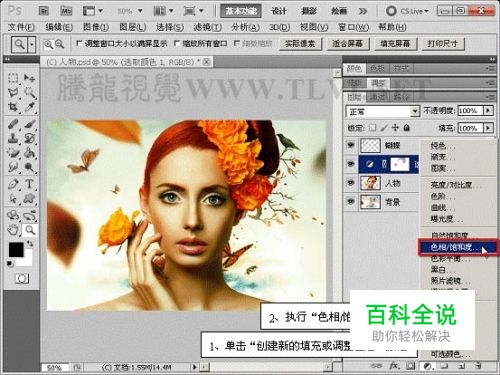This screenshot has width=500, height=375.
Task: Toggle Quick Mask mode
Action: [x=22, y=278]
